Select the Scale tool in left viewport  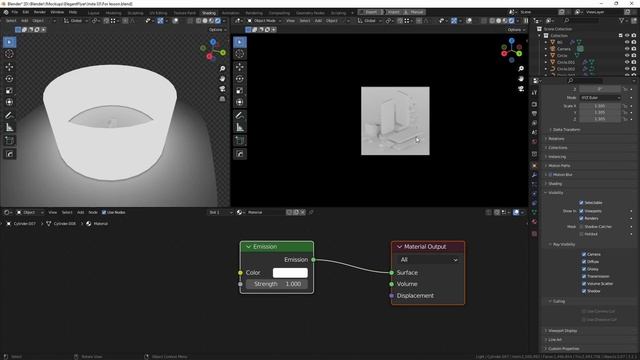9,91
